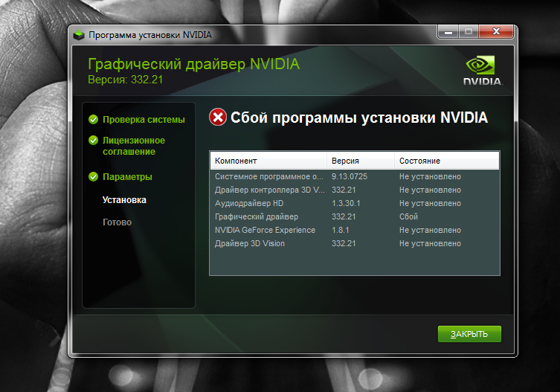This screenshot has width=560, height=392.
Task: Click the red error cross icon
Action: click(x=218, y=118)
